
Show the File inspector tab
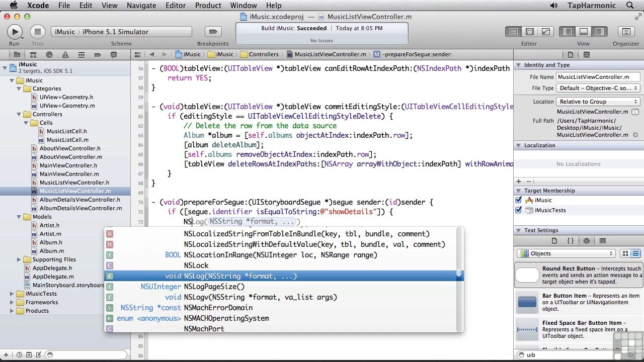[571, 54]
